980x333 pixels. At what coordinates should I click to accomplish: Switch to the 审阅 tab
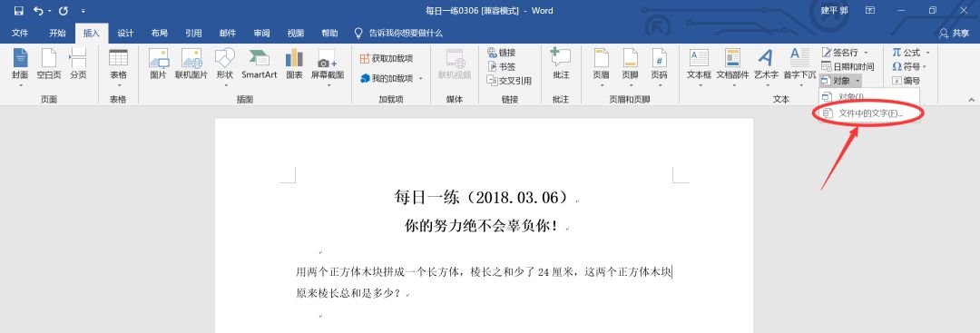click(x=261, y=33)
